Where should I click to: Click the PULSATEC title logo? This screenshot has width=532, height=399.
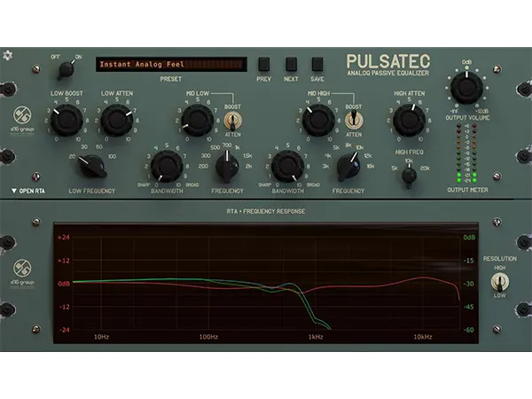(388, 62)
